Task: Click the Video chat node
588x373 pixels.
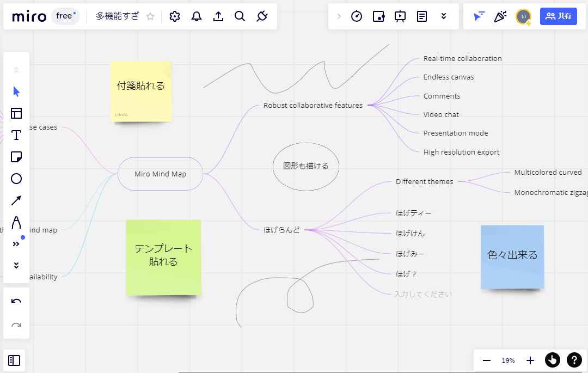Action: 441,115
